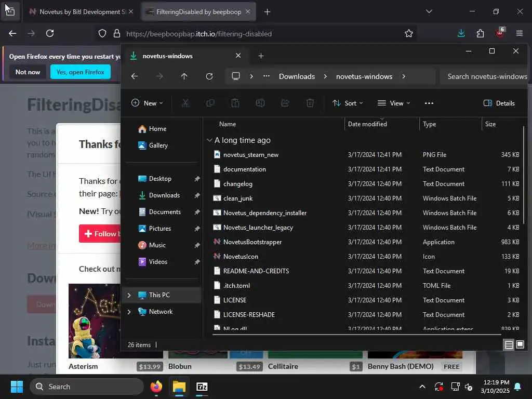Viewport: 532px width, 399px height.
Task: Open Firefox from the taskbar
Action: [x=156, y=387]
